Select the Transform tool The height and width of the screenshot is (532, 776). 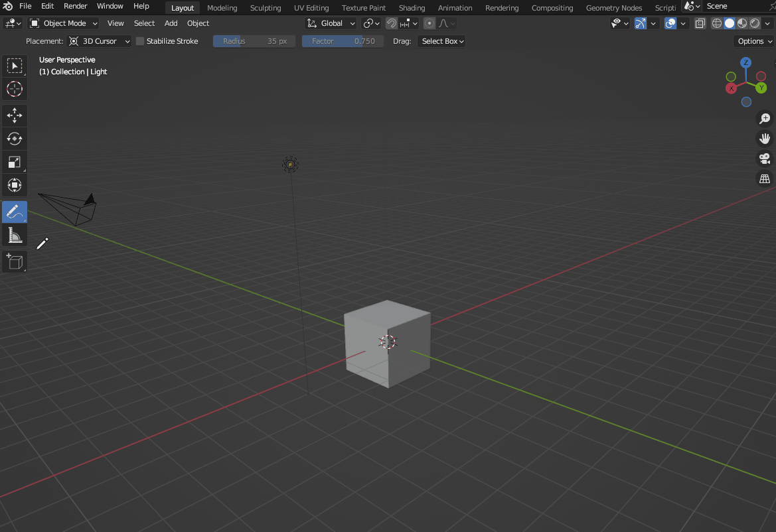point(15,185)
